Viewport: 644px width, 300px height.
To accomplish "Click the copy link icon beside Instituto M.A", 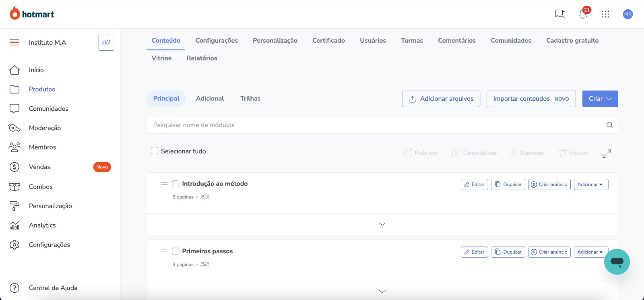I will tap(106, 42).
